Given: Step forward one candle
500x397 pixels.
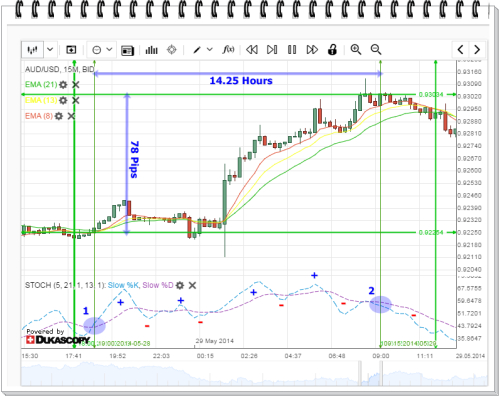Looking at the screenshot, I should click(272, 50).
